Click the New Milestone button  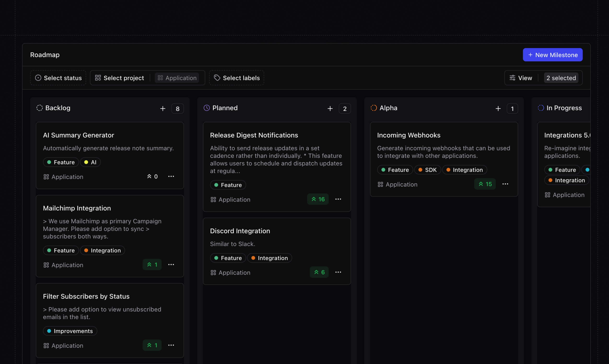point(552,55)
